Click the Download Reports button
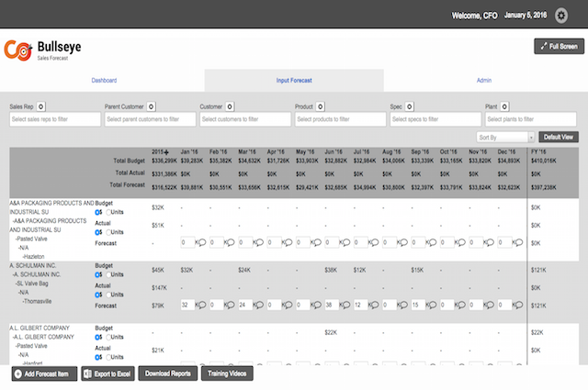The height and width of the screenshot is (390, 588). [168, 373]
